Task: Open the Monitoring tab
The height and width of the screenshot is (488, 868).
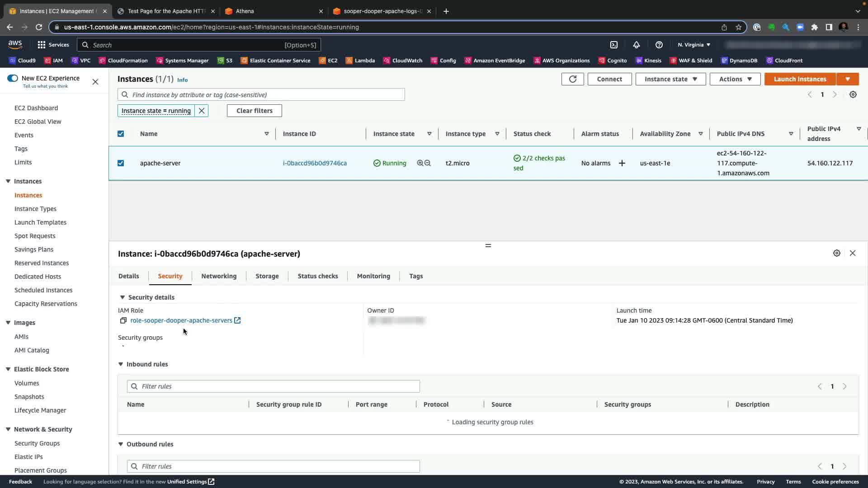Action: point(373,276)
